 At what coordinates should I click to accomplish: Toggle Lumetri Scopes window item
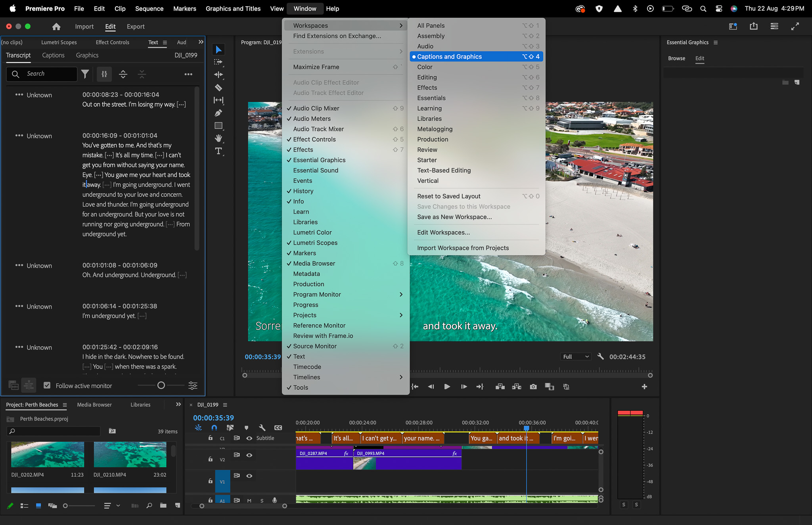pos(346,243)
